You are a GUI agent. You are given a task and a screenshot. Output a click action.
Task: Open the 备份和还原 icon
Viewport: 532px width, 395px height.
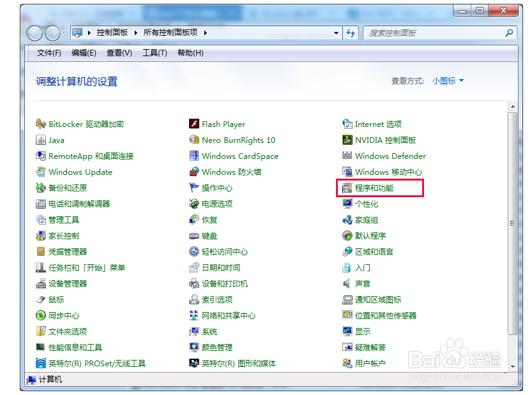[41, 188]
